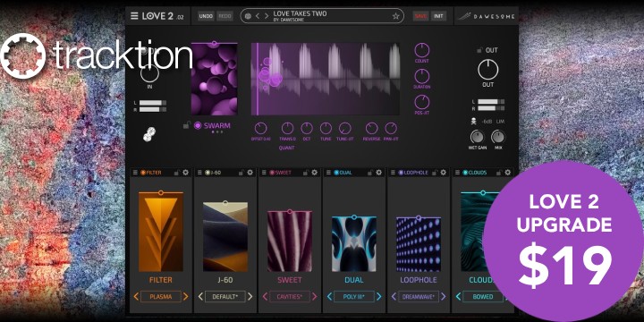Image resolution: width=644 pixels, height=322 pixels.
Task: Toggle the lock on FILTER module header
Action: pos(176,173)
